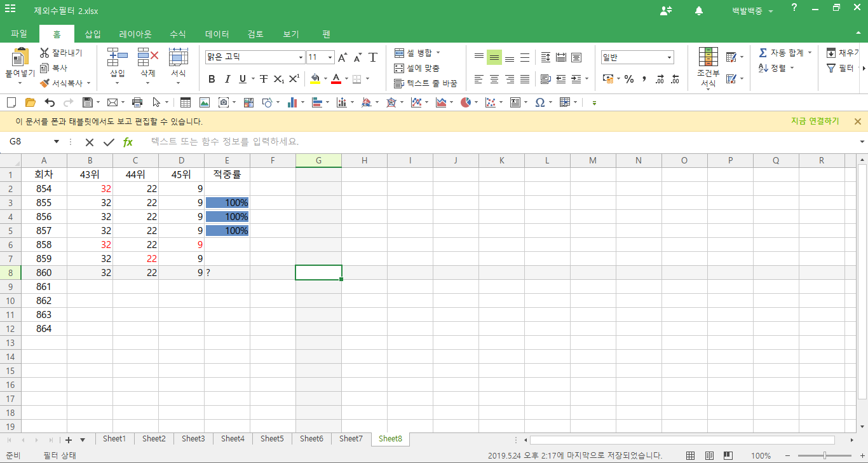Viewport: 868px width, 463px height.
Task: Toggle strikethrough text formatting
Action: (263, 79)
